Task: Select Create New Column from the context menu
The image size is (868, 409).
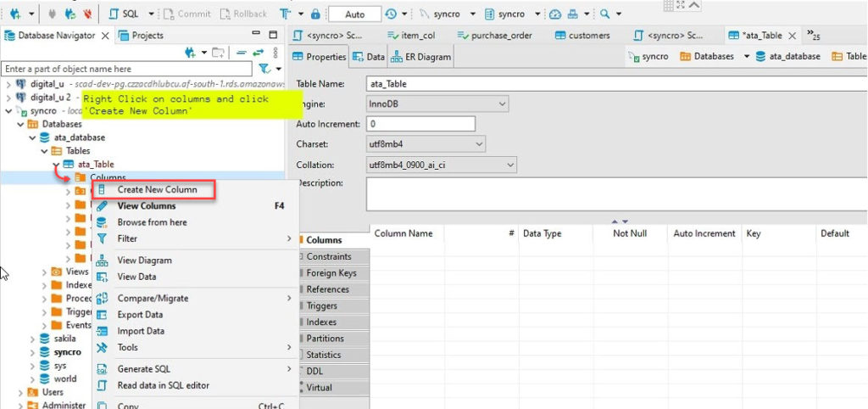Action: pos(157,189)
